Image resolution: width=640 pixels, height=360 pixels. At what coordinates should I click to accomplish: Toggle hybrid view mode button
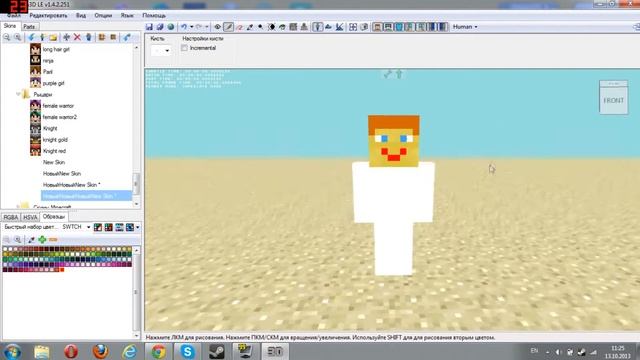point(339,27)
